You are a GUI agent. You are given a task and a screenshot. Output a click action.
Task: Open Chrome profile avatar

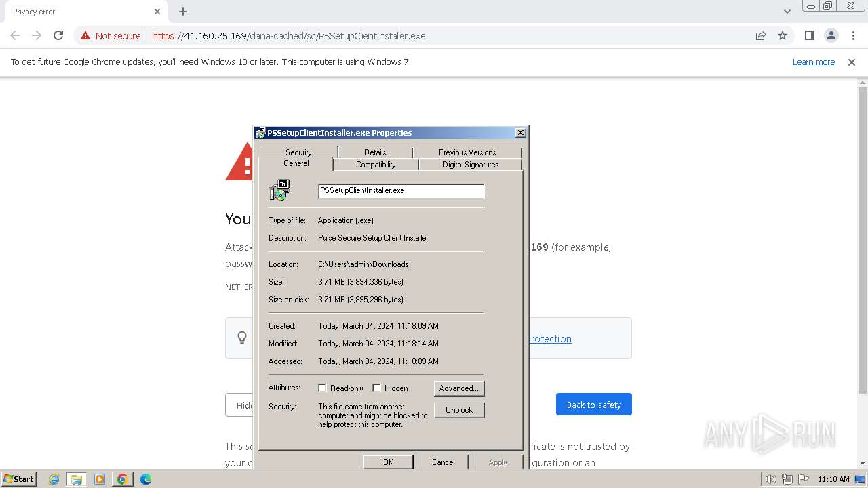831,35
